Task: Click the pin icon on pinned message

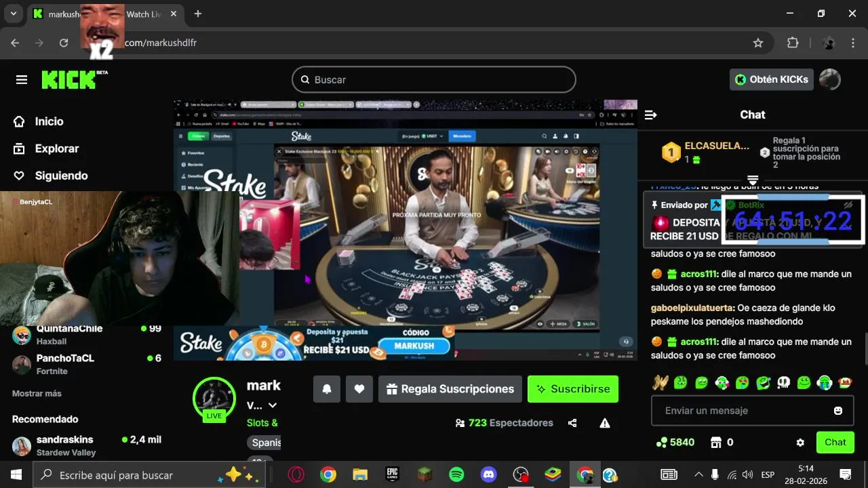Action: pyautogui.click(x=654, y=205)
